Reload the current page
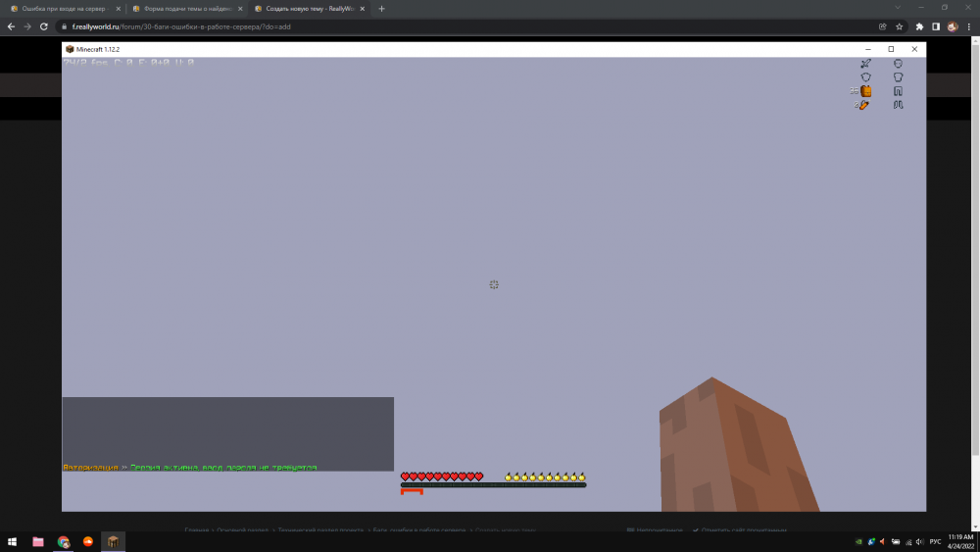 pyautogui.click(x=44, y=26)
